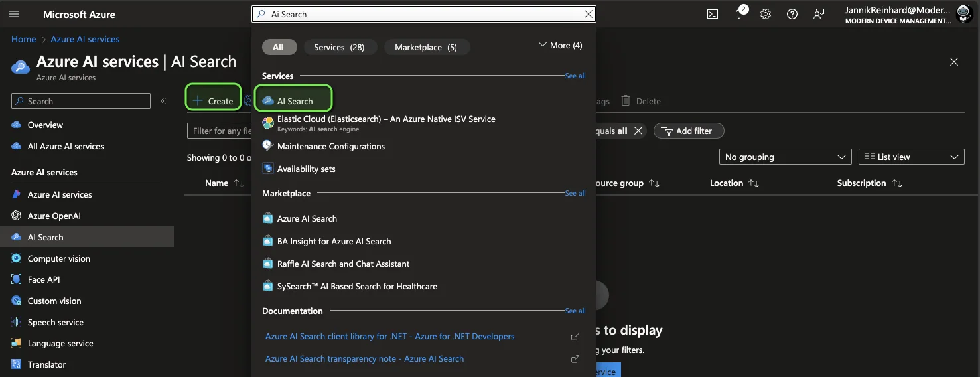Viewport: 980px width, 377px height.
Task: Click See all next to Marketplace
Action: 575,193
